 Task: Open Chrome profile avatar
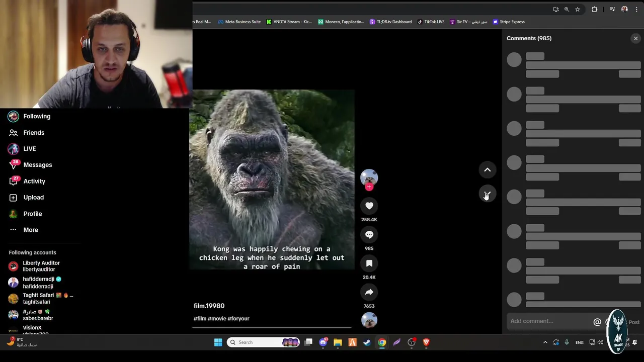(x=624, y=9)
